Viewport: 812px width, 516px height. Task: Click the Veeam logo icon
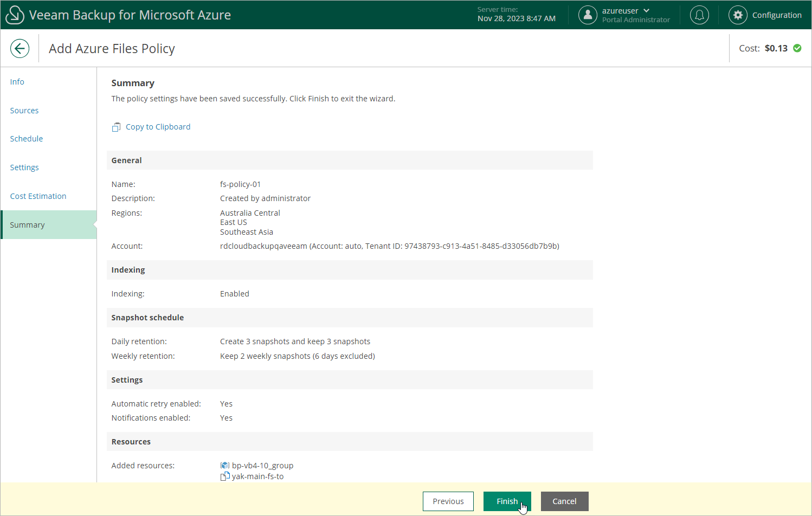[x=15, y=15]
